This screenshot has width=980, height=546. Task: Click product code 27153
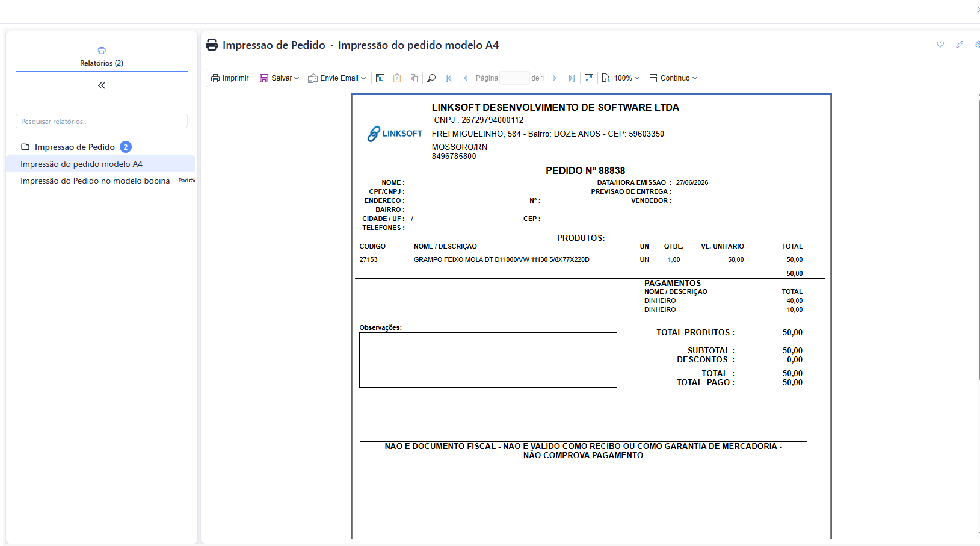(x=368, y=259)
